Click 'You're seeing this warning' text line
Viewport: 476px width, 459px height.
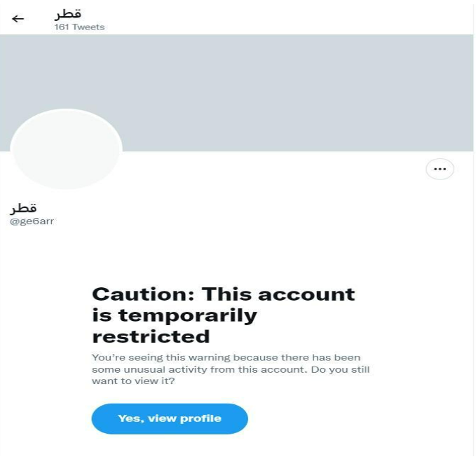(161, 357)
